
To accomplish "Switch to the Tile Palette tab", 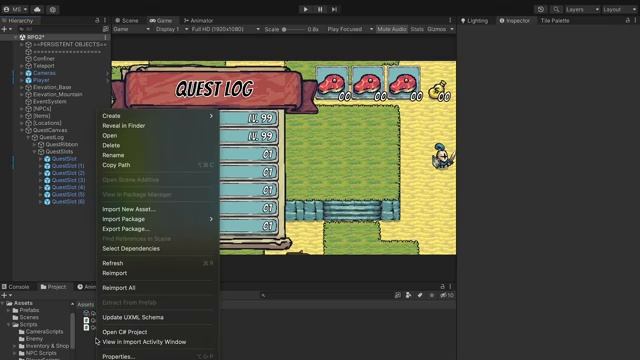I will tap(555, 20).
